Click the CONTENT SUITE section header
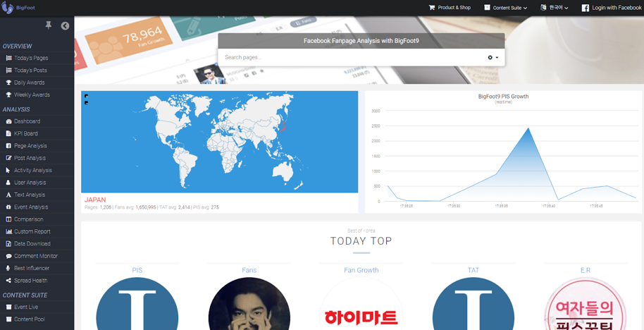This screenshot has width=644, height=330. (25, 295)
